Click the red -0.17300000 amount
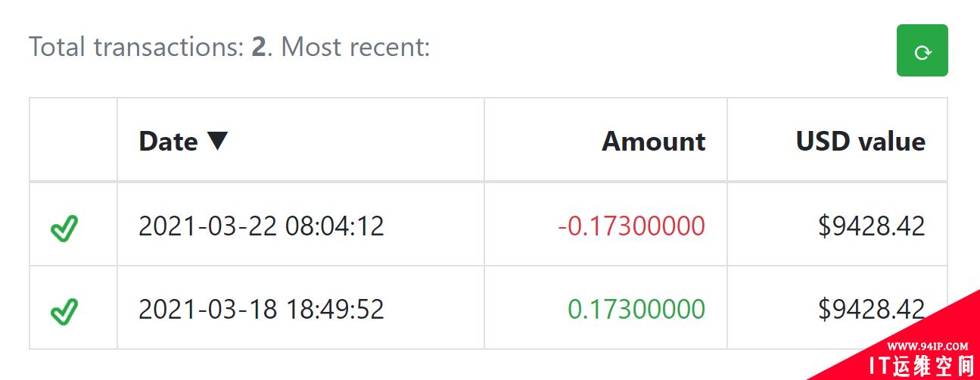The height and width of the screenshot is (380, 980). 632,226
